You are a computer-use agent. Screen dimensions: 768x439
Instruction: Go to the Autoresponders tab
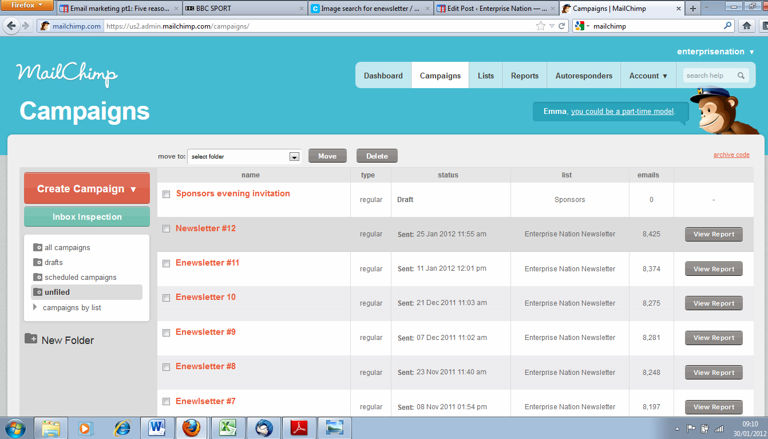point(584,75)
